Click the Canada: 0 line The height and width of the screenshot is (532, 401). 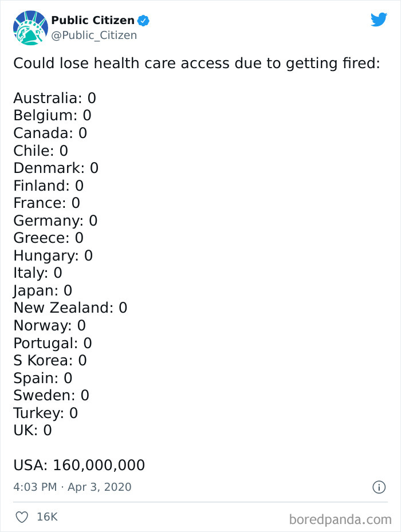point(50,133)
